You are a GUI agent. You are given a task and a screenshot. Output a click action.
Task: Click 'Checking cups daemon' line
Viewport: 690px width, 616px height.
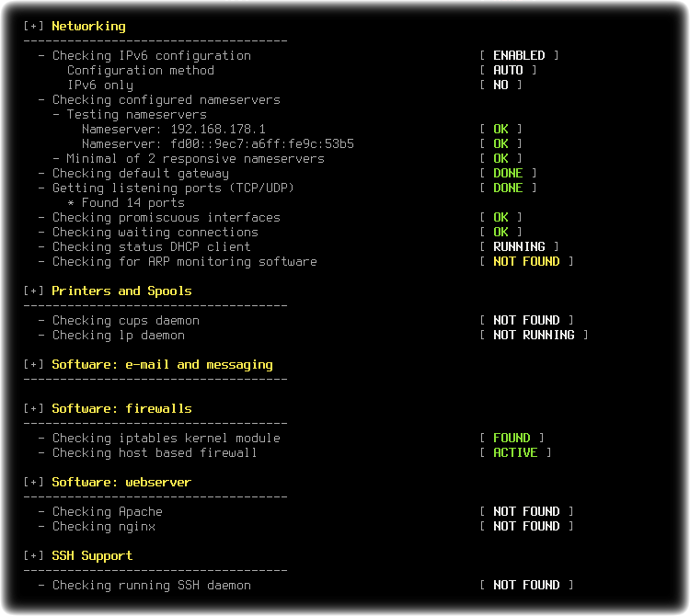(126, 321)
